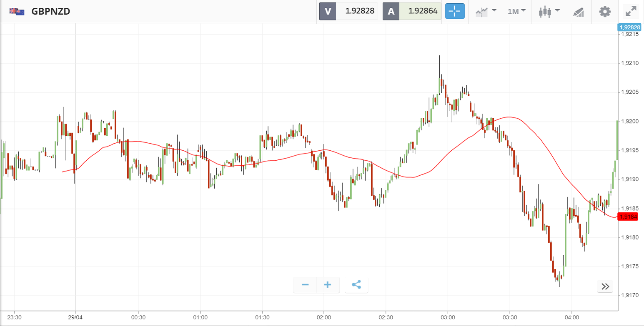Open the candlestick chart type dropdown
The height and width of the screenshot is (326, 644).
click(x=549, y=11)
